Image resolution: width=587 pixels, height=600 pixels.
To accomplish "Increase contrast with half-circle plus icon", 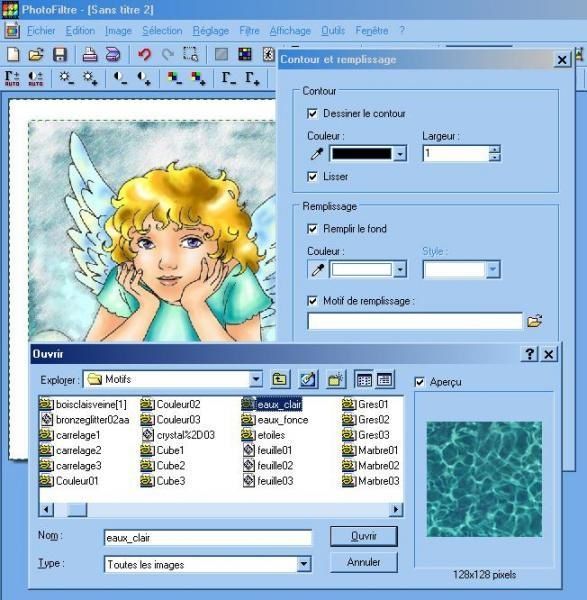I will pyautogui.click(x=144, y=78).
